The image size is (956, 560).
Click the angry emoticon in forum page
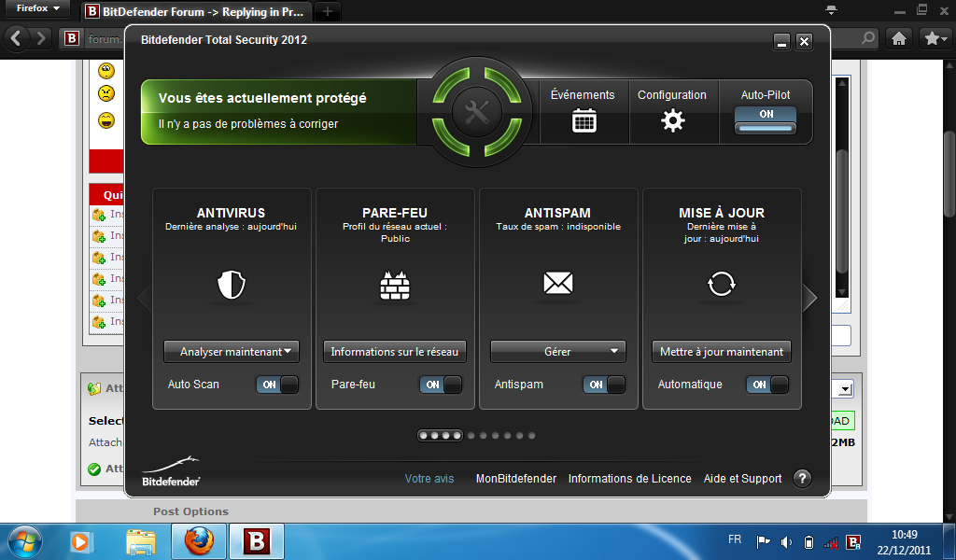click(x=106, y=93)
